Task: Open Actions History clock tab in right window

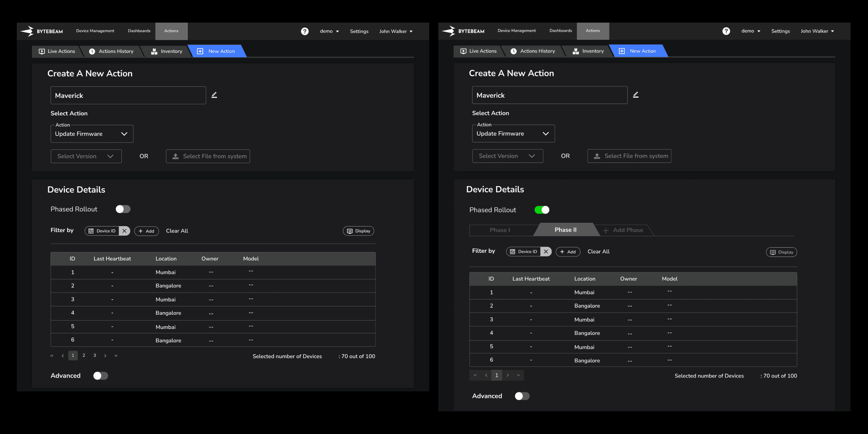Action: (532, 51)
